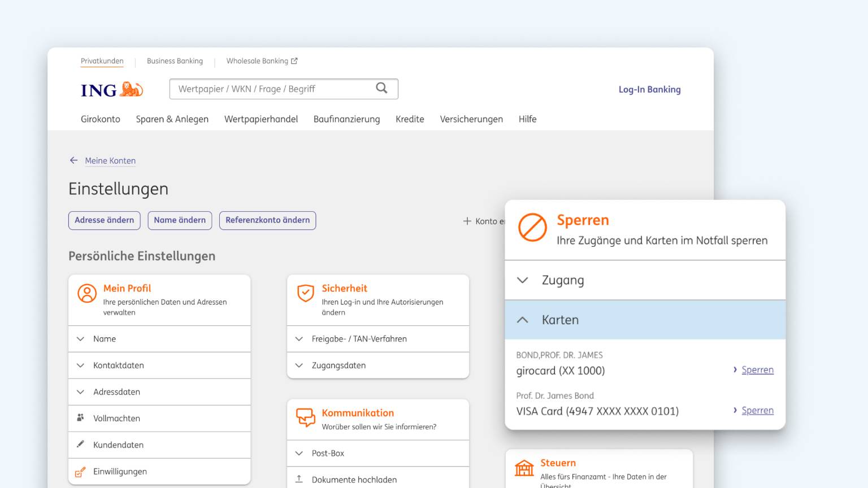
Task: Expand Freigabe- / TAN-Verfahren section
Action: 378,339
